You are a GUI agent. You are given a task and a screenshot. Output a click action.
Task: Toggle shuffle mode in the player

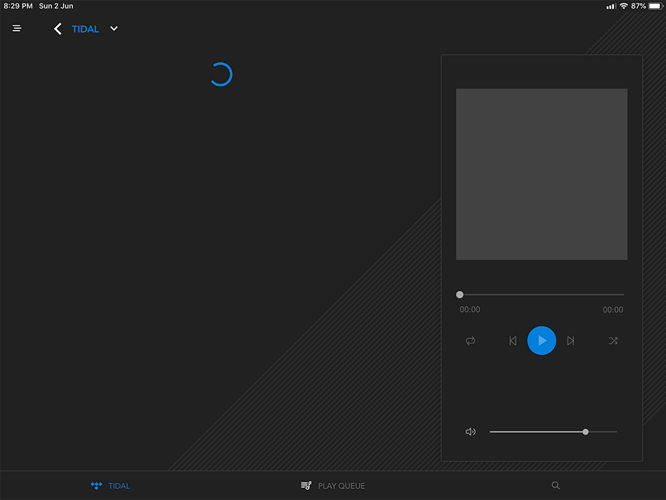[613, 341]
